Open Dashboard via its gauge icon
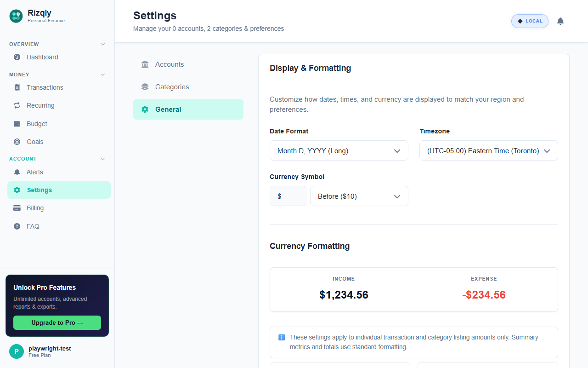588x368 pixels. [x=17, y=57]
